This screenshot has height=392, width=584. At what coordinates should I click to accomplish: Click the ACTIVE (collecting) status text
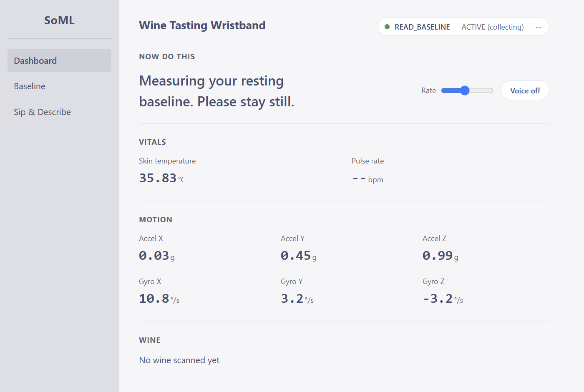[492, 27]
